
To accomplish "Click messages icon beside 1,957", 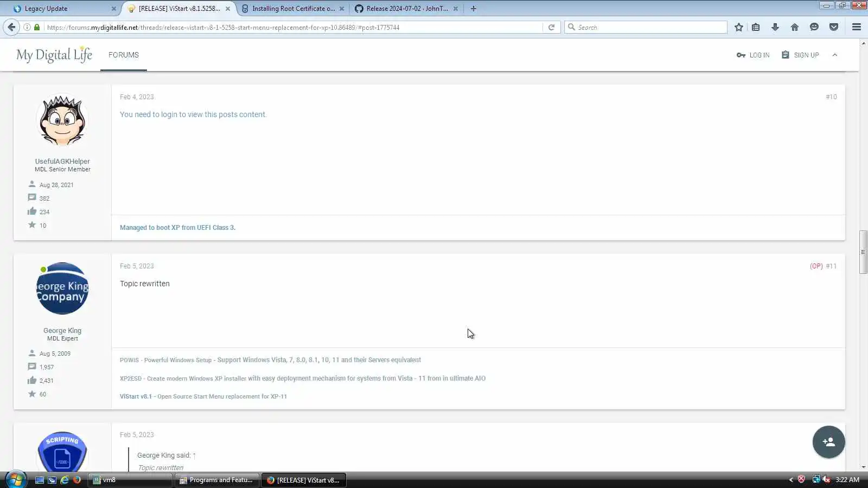I will click(x=32, y=367).
